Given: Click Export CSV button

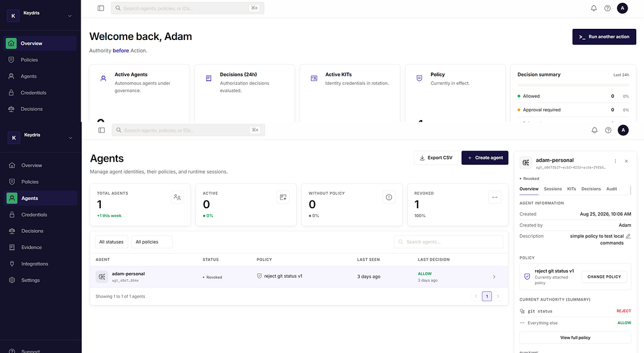Looking at the screenshot, I should tap(436, 158).
